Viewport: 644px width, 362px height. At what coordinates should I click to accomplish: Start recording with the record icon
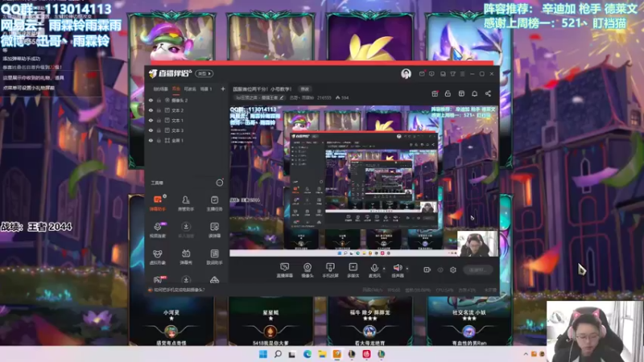coord(427,269)
